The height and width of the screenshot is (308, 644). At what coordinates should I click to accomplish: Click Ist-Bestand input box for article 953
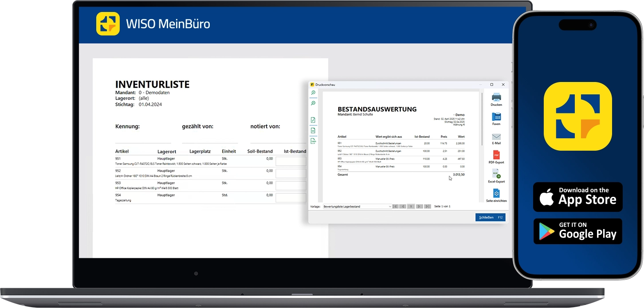click(291, 186)
